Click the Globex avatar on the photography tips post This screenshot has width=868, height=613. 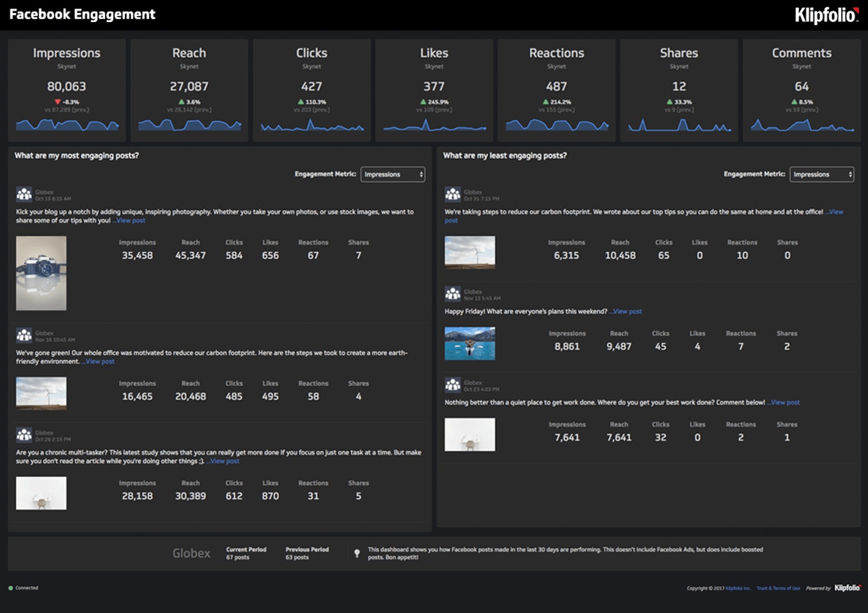pos(24,194)
